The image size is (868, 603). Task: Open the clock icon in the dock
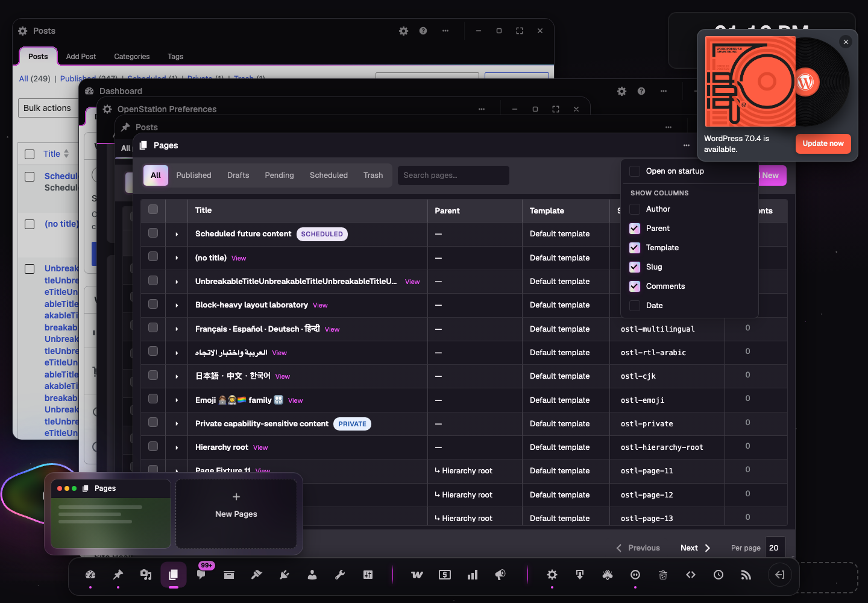click(719, 575)
